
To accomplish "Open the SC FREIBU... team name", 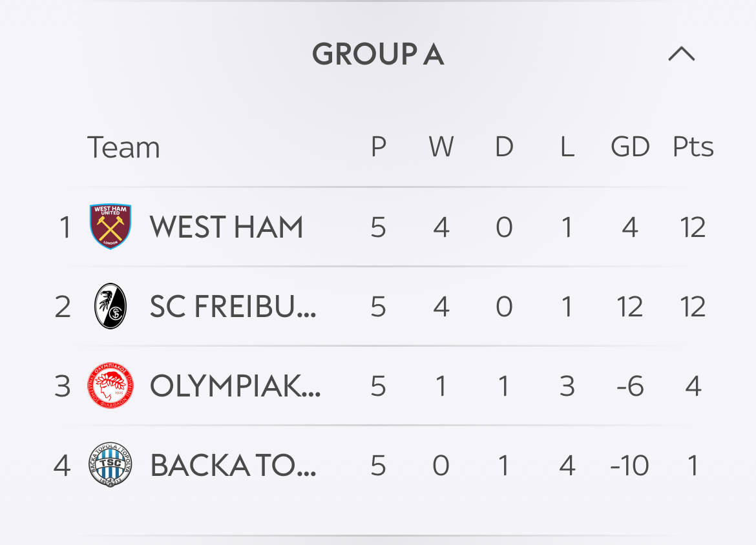I will pos(233,307).
